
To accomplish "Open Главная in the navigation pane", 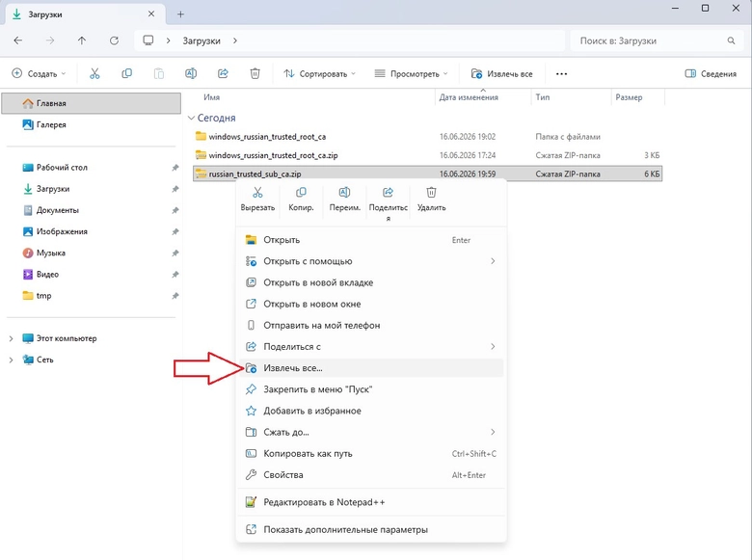I will [x=92, y=103].
